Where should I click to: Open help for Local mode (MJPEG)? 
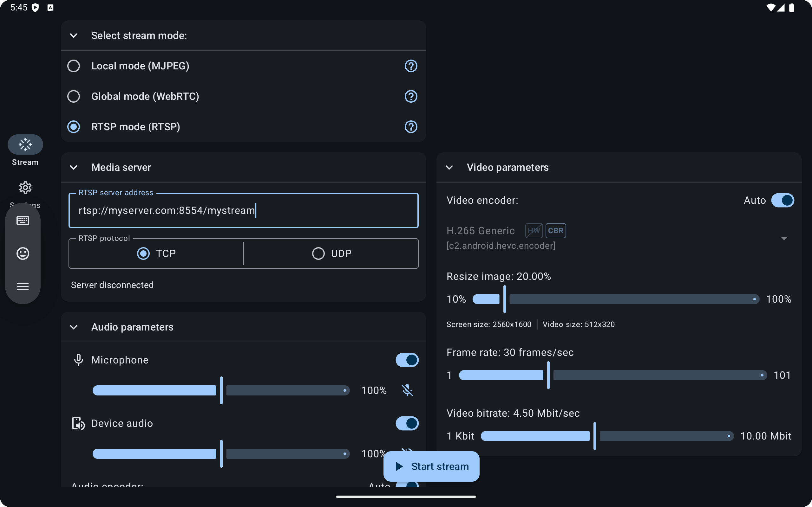(x=411, y=66)
